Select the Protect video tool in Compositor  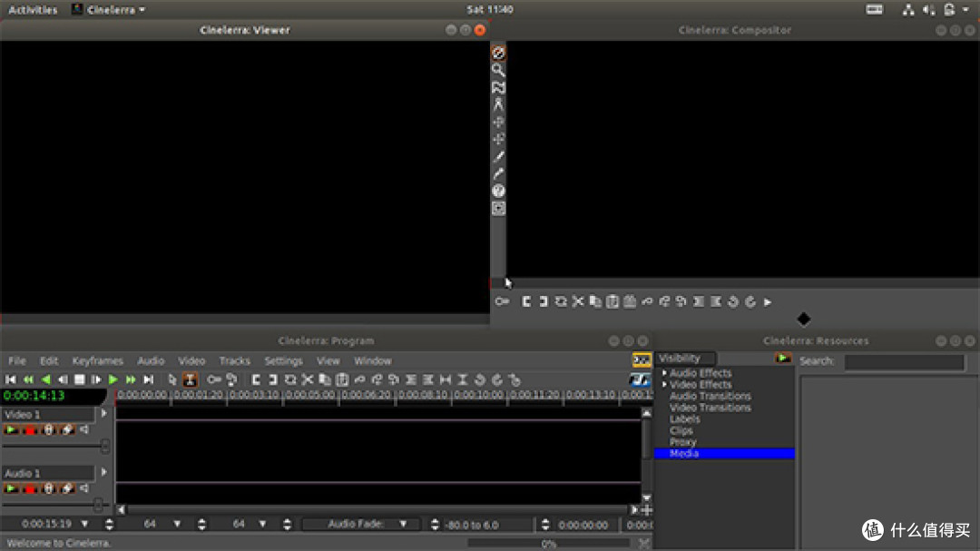[x=498, y=54]
